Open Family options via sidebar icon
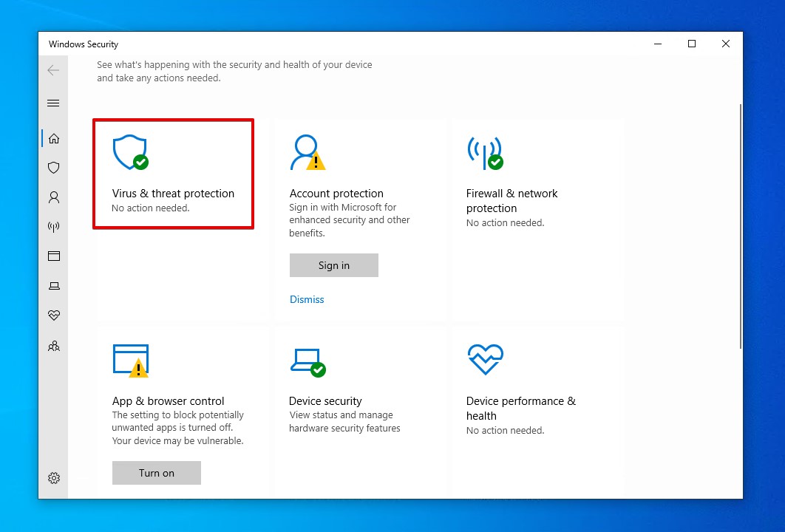 point(53,345)
